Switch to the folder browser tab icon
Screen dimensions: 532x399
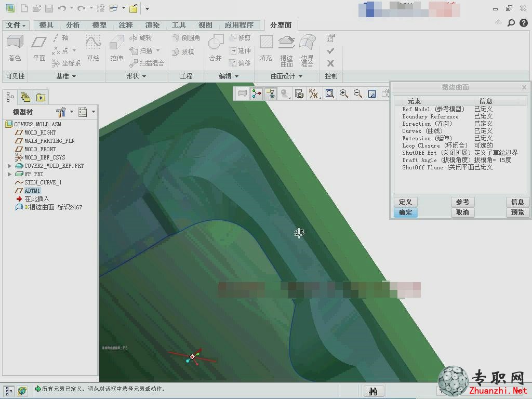click(25, 97)
